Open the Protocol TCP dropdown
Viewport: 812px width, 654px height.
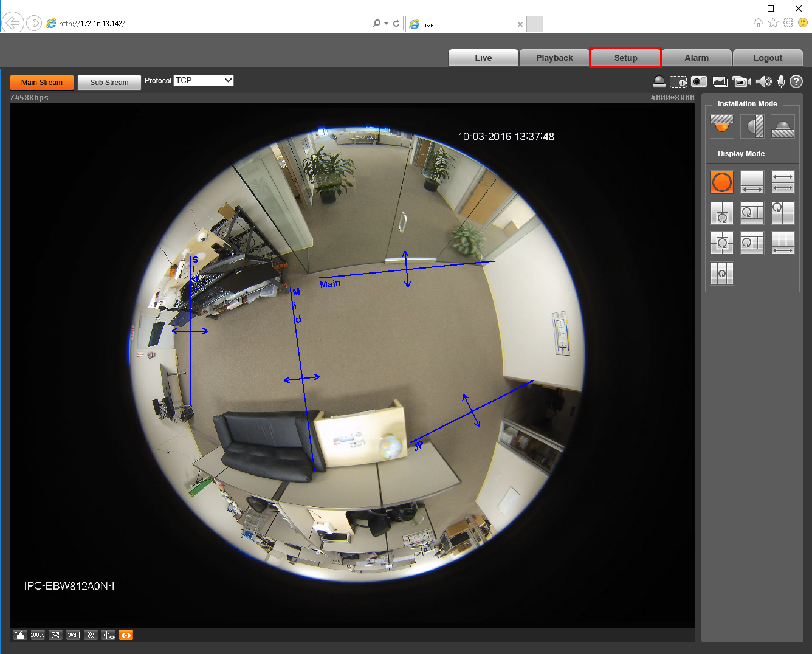point(204,80)
